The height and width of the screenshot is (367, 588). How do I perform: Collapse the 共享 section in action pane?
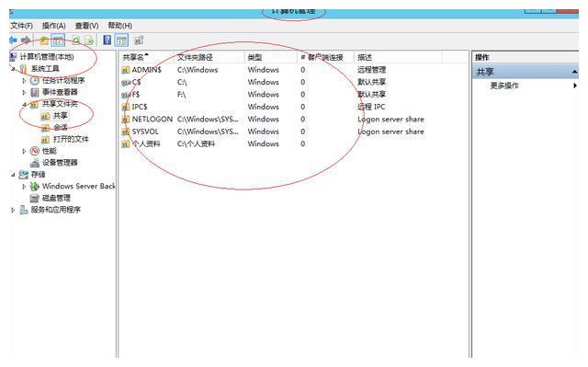coord(575,72)
